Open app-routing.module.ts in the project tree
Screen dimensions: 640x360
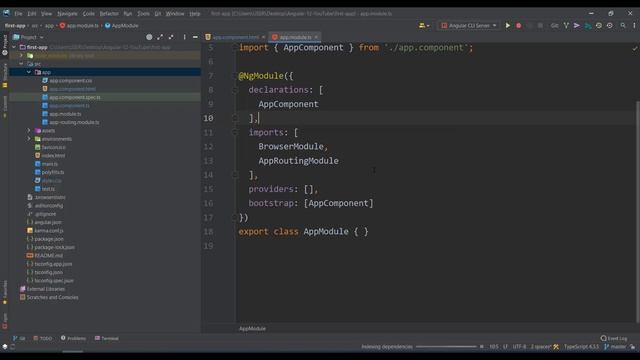pos(74,122)
